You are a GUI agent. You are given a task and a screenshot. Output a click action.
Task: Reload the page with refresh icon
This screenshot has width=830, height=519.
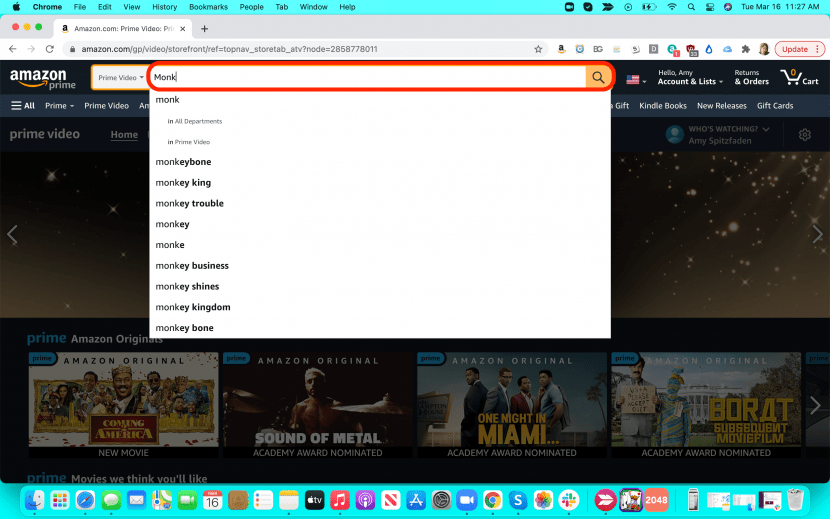[x=50, y=49]
